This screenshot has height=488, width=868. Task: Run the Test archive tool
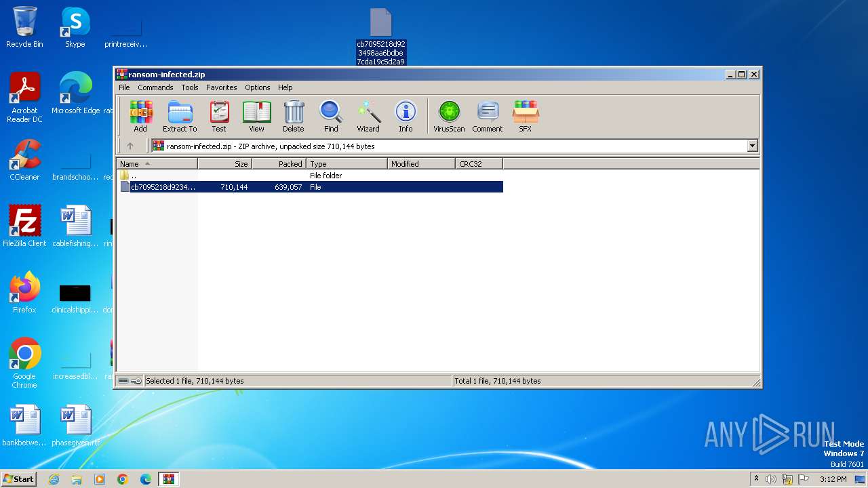219,117
